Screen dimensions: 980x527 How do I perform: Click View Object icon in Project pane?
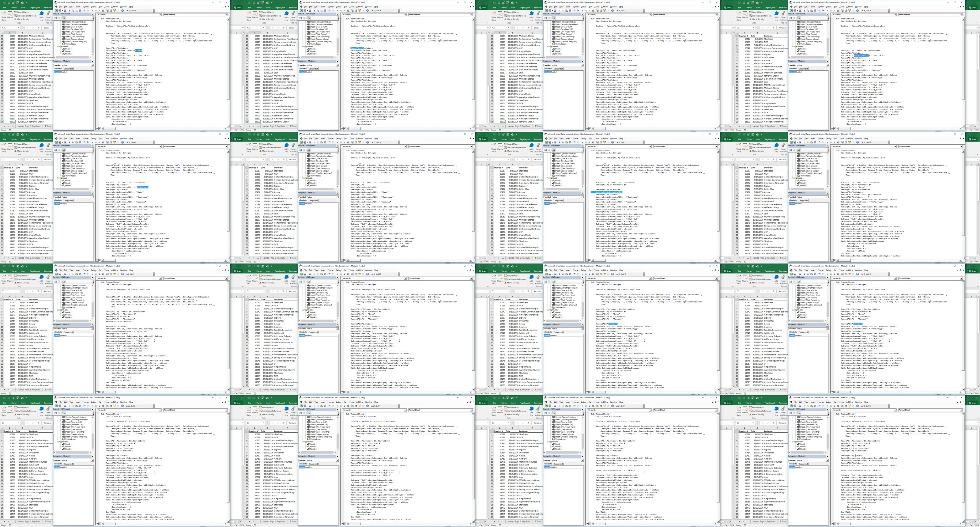click(x=59, y=18)
